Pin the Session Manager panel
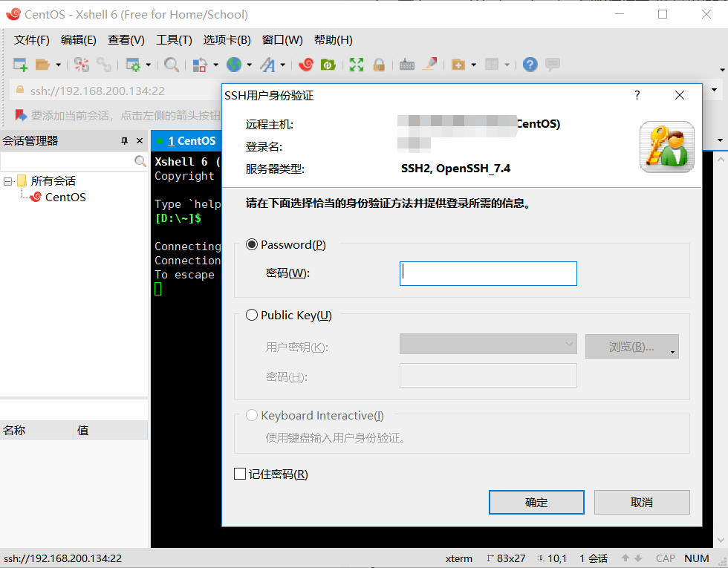Screen dimensions: 728x568 [125, 140]
